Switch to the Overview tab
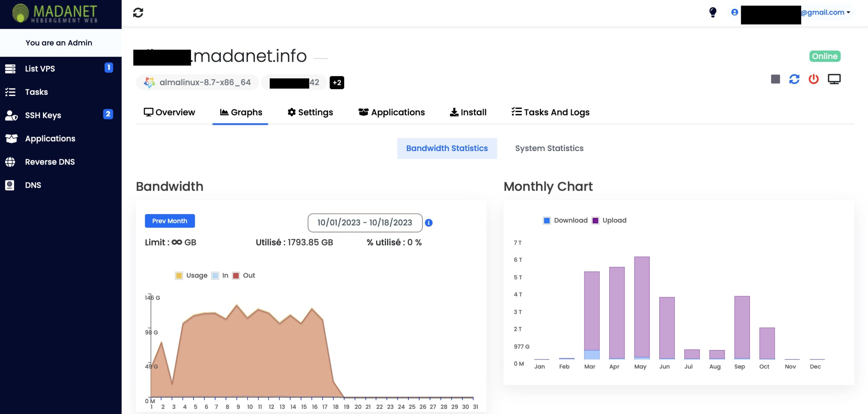The width and height of the screenshot is (868, 414). pyautogui.click(x=169, y=112)
